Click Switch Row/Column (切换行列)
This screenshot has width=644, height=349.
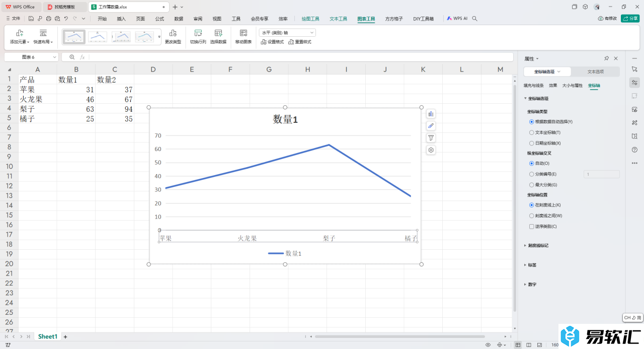pyautogui.click(x=198, y=37)
